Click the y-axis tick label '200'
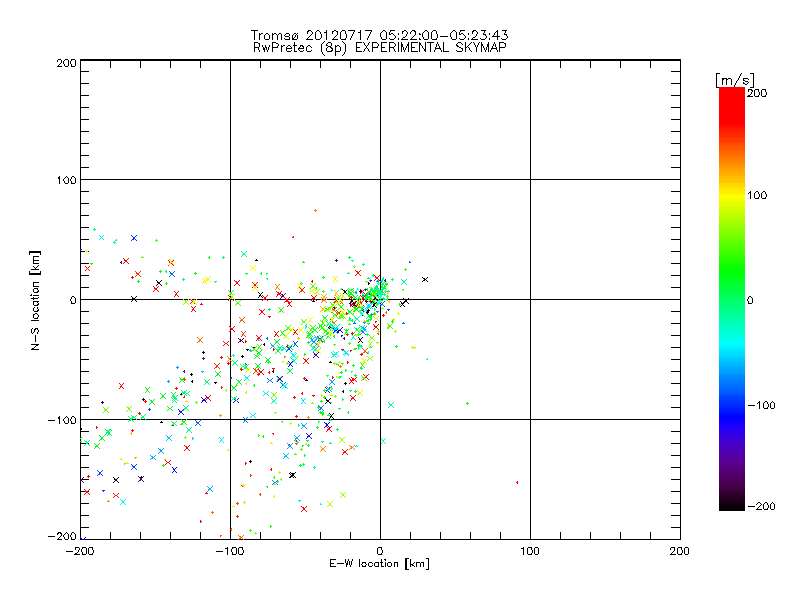The height and width of the screenshot is (600, 800). (x=66, y=63)
